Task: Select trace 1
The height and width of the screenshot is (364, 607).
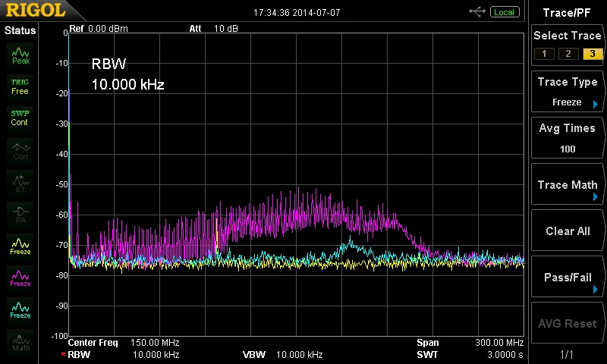Action: [544, 54]
